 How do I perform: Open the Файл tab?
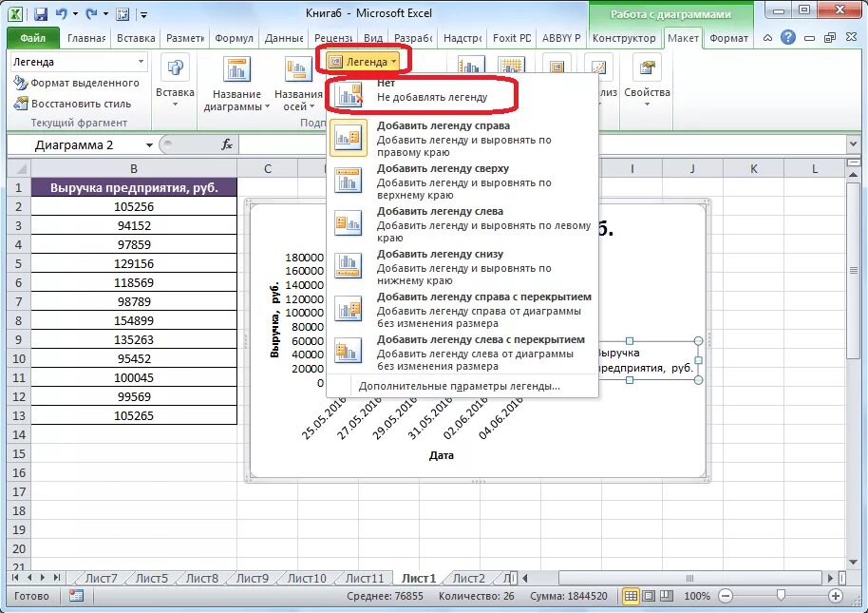(32, 38)
